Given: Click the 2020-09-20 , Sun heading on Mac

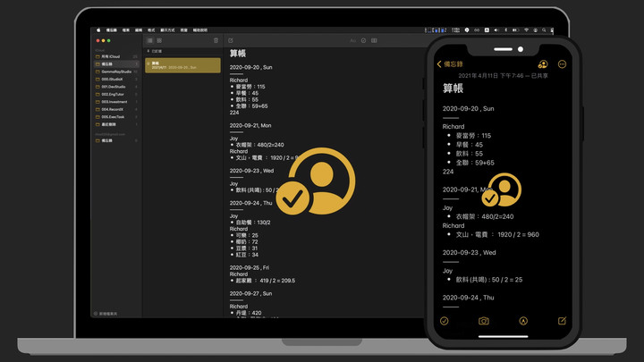Looking at the screenshot, I should pyautogui.click(x=250, y=67).
